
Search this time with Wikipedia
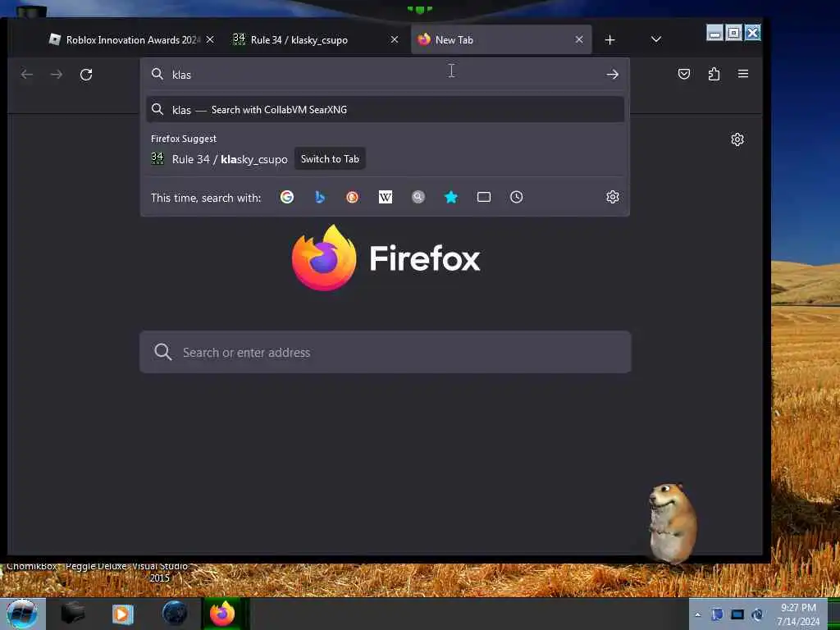click(x=386, y=197)
